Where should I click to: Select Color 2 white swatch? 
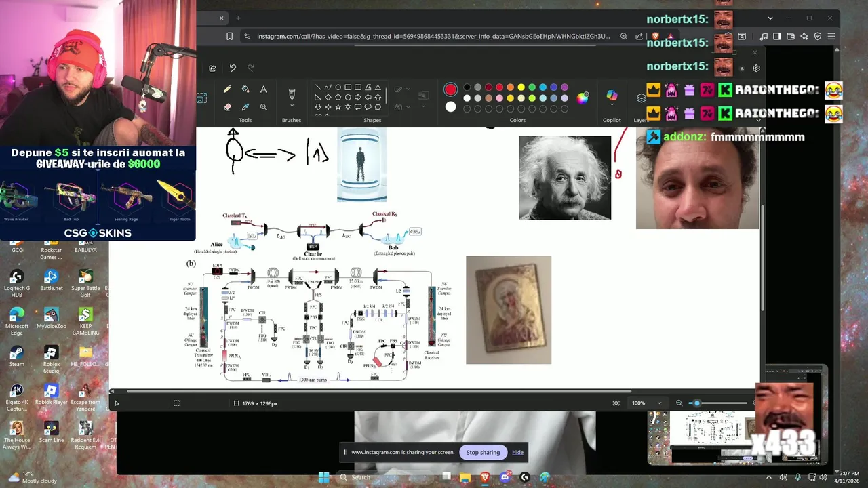[x=450, y=107]
